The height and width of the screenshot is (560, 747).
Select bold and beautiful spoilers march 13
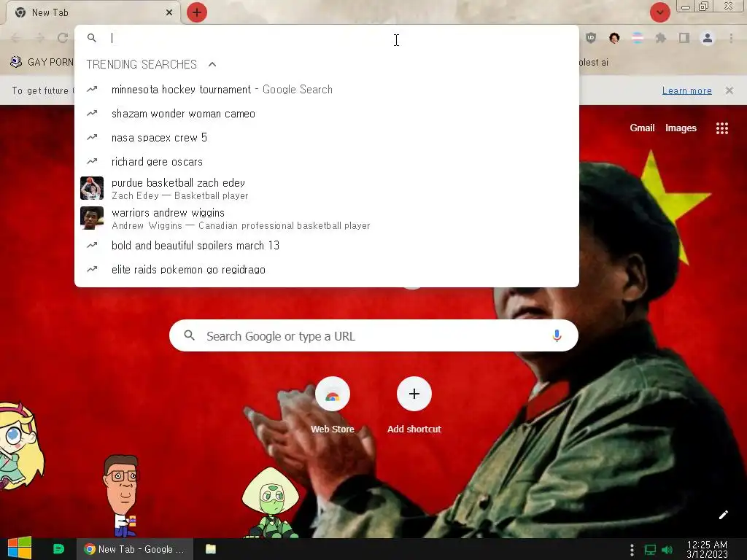coord(327,245)
